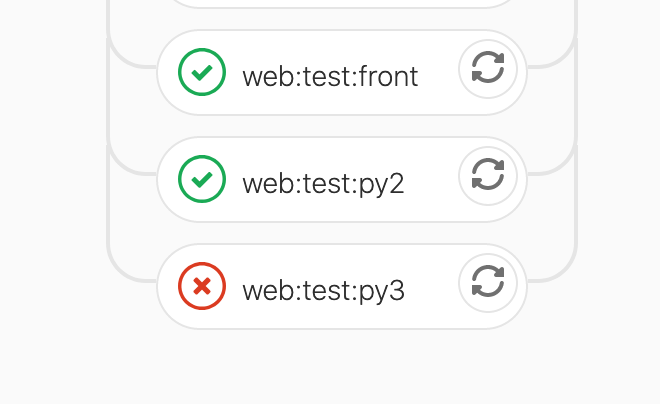Retry the failed web:test:py3 job

488,283
